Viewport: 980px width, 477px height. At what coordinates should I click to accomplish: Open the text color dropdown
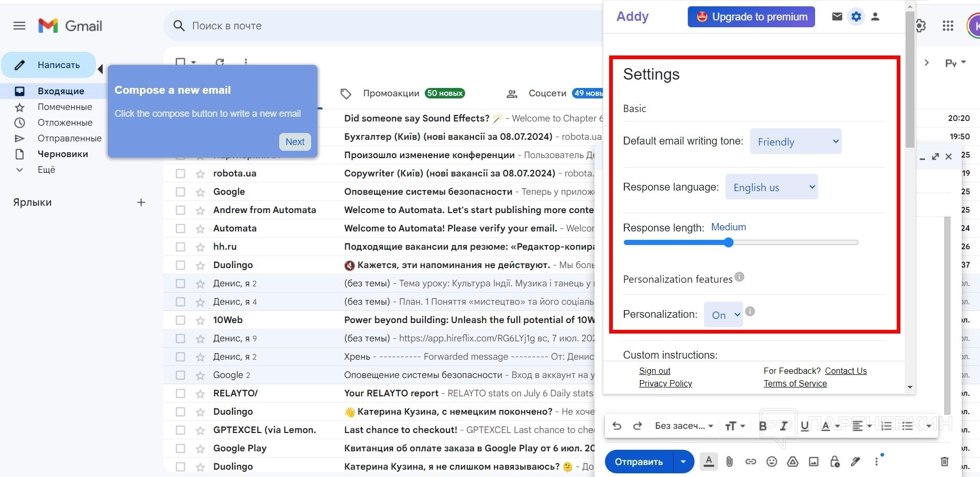point(830,426)
